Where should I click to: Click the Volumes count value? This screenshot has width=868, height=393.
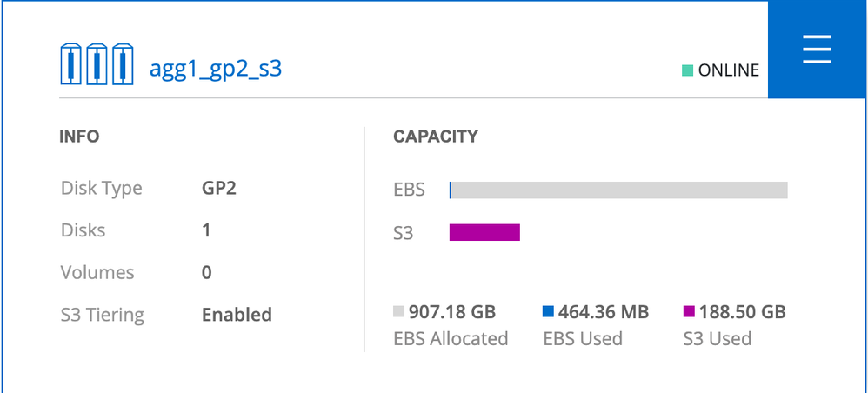point(207,272)
